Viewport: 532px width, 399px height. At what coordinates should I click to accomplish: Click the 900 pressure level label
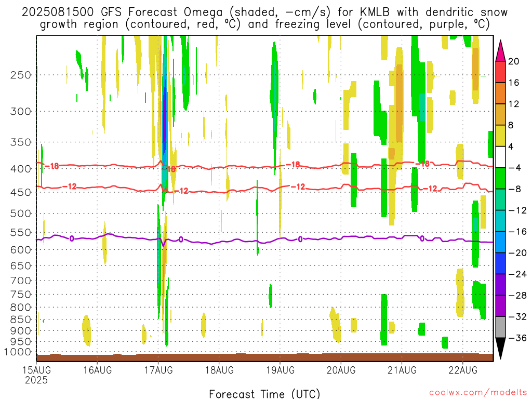(x=21, y=331)
